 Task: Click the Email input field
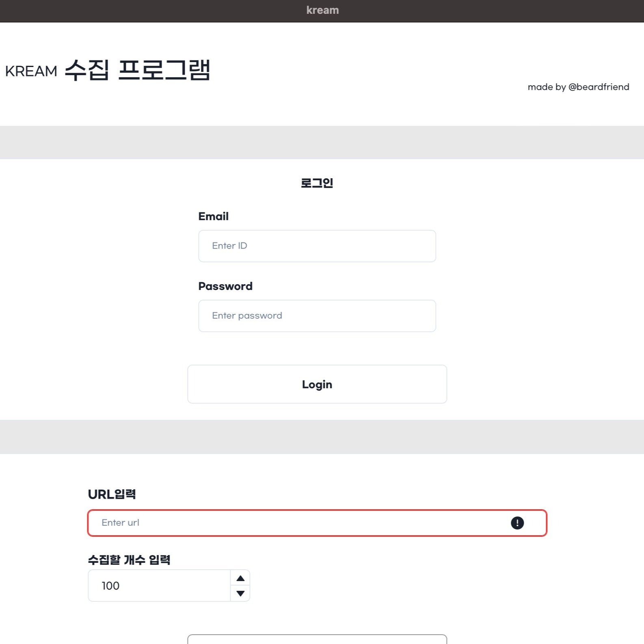coord(317,246)
